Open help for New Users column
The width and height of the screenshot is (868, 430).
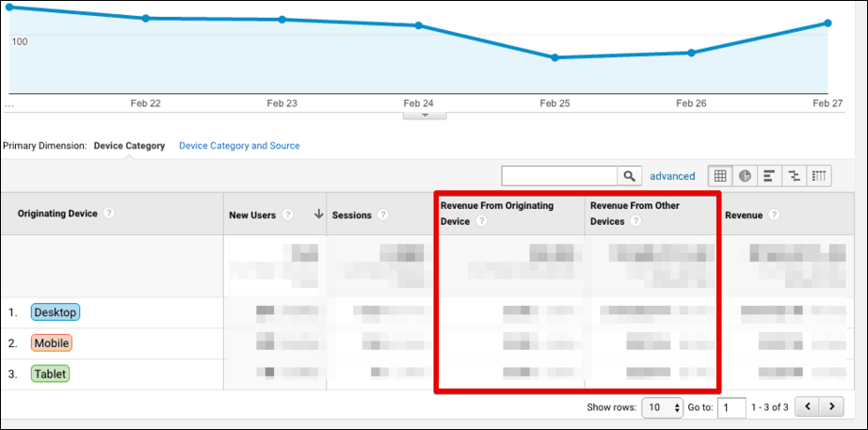coord(287,215)
